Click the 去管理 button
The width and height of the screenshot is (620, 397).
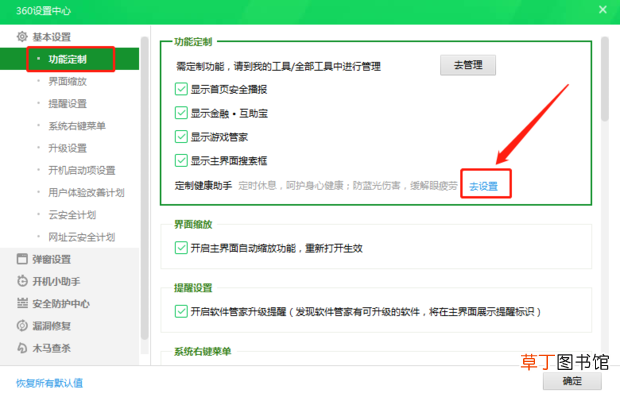[x=468, y=65]
